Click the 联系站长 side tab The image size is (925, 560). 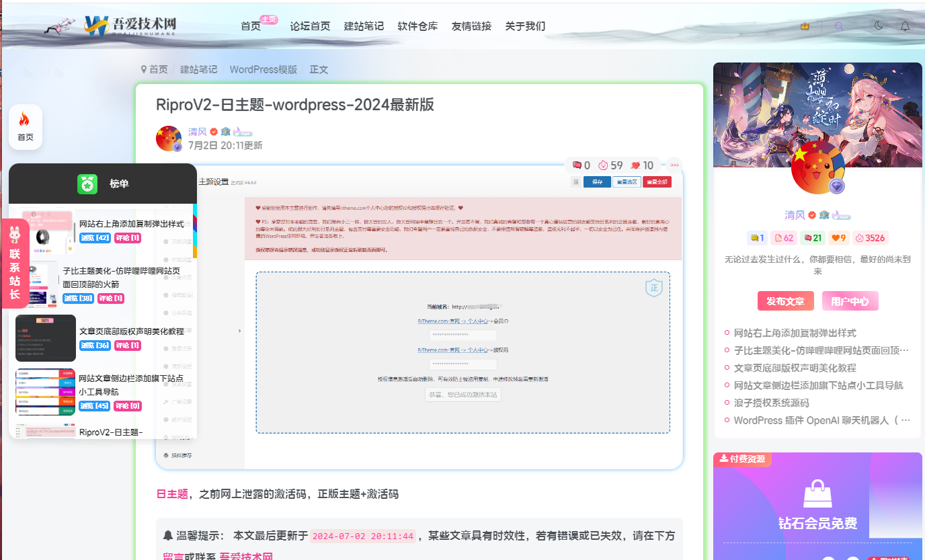(x=15, y=264)
